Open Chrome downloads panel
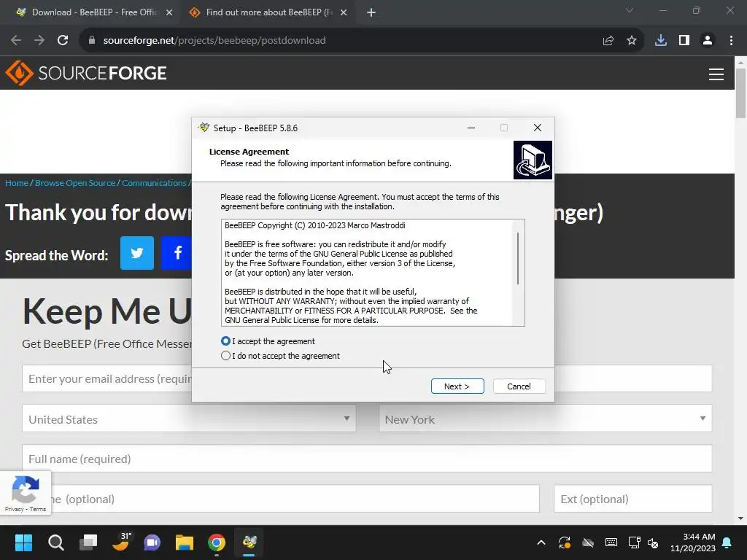 (x=661, y=41)
